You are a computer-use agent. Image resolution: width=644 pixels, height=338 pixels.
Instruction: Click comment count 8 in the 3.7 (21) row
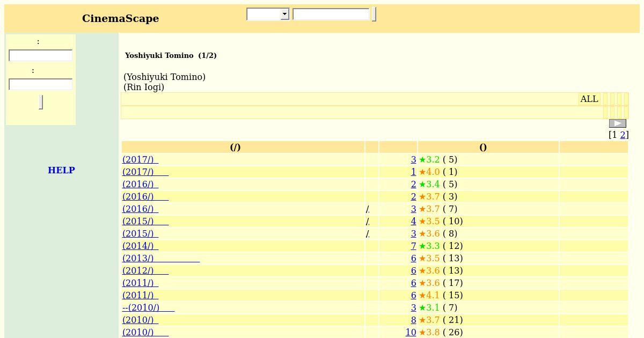pos(413,320)
